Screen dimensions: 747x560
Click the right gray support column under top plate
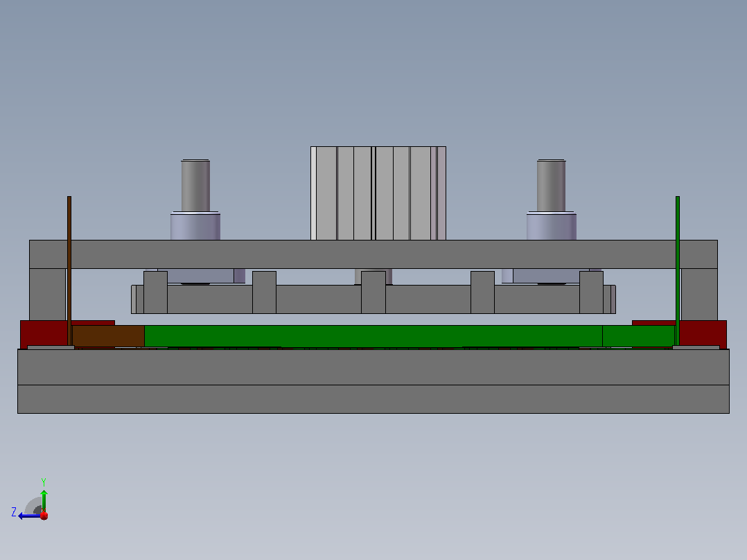699,294
